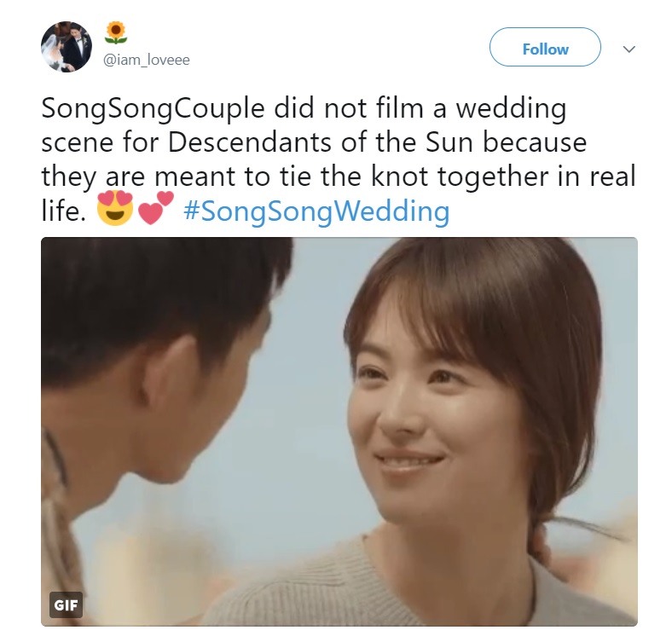
Task: Expand the tweet options chevron menu
Action: [x=629, y=49]
